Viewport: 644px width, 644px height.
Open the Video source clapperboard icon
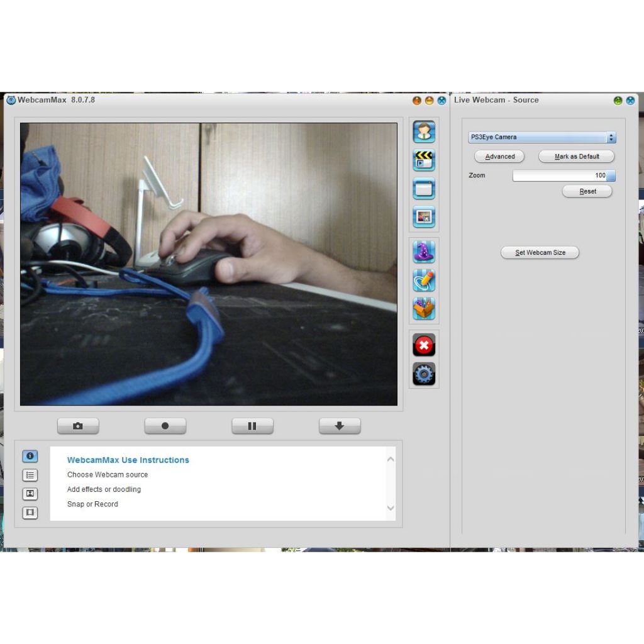[424, 160]
